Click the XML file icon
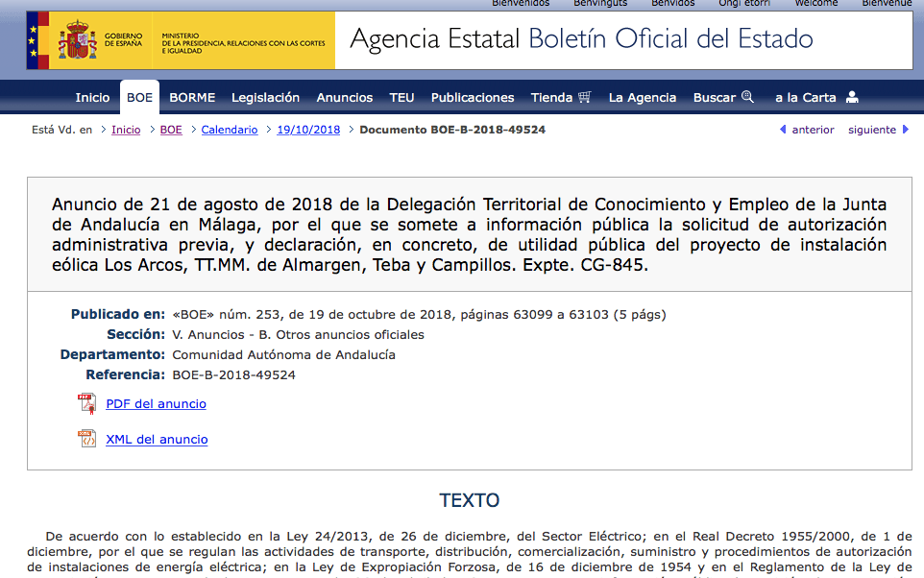Screen dimensions: 924x578 [86, 439]
